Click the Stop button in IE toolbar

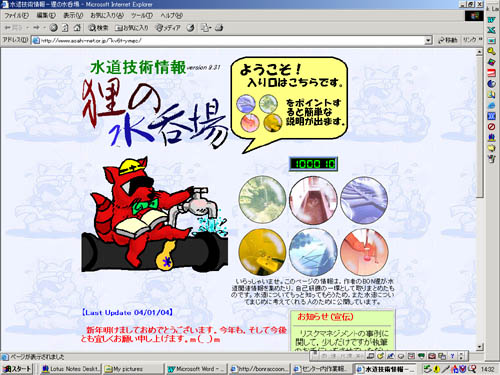click(54, 28)
